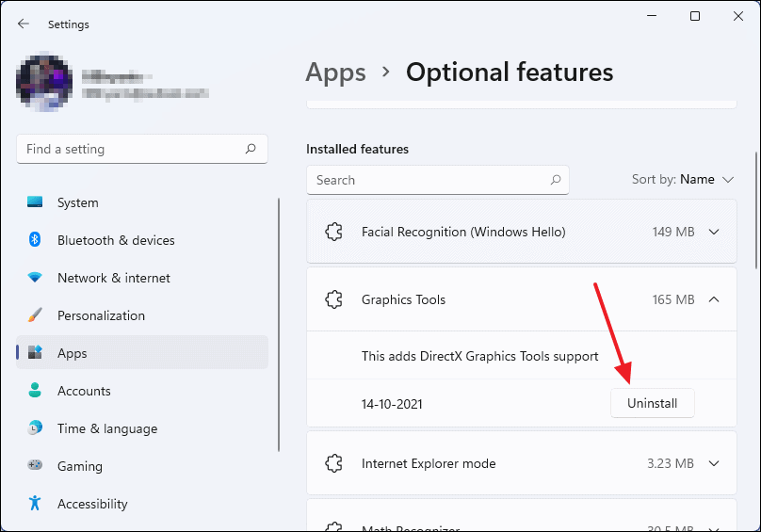Click the Wi-Fi network icon in sidebar
Viewport: 761px width, 532px height.
click(x=35, y=277)
